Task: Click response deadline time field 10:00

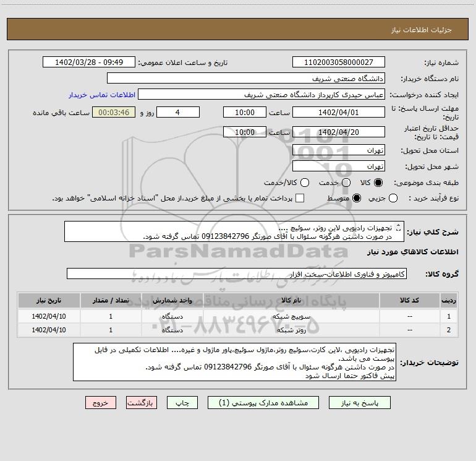Action: (245, 112)
